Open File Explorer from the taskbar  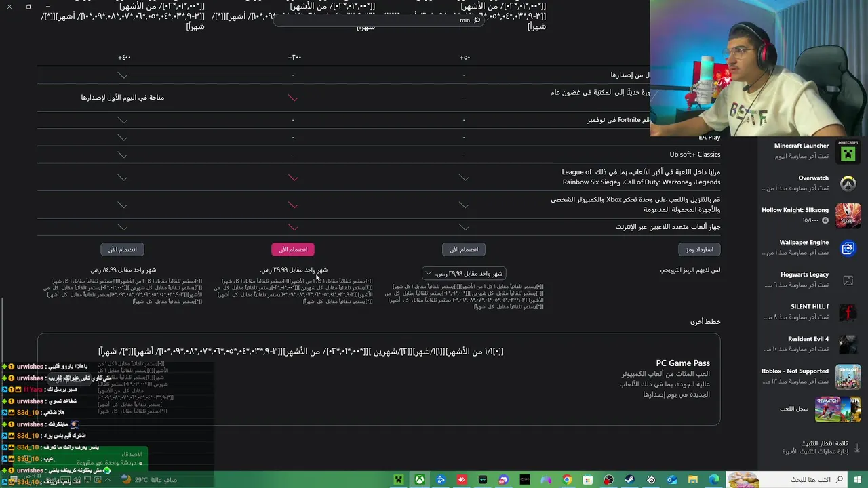pyautogui.click(x=693, y=480)
